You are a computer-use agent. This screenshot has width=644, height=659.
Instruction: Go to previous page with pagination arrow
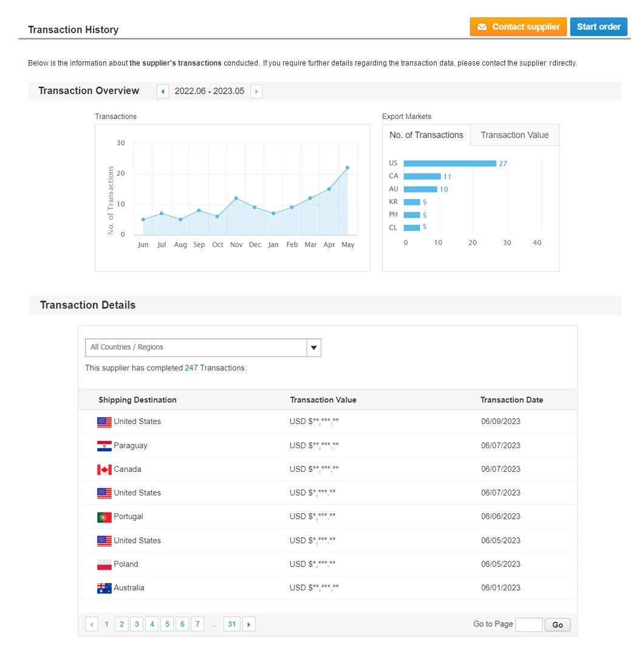coord(92,624)
